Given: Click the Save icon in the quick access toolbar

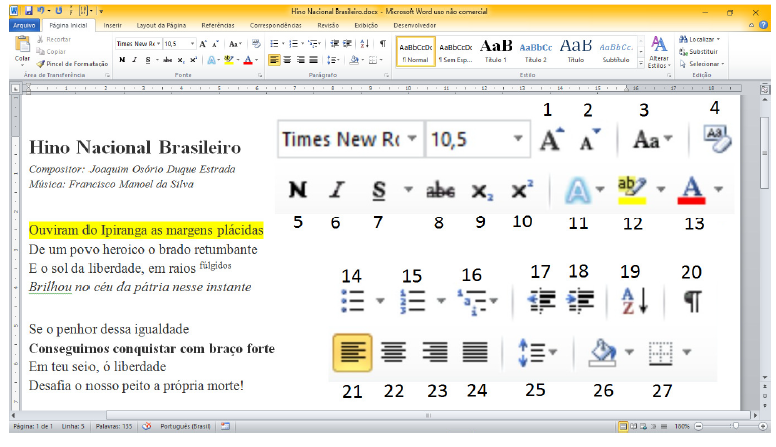Looking at the screenshot, I should (x=28, y=10).
